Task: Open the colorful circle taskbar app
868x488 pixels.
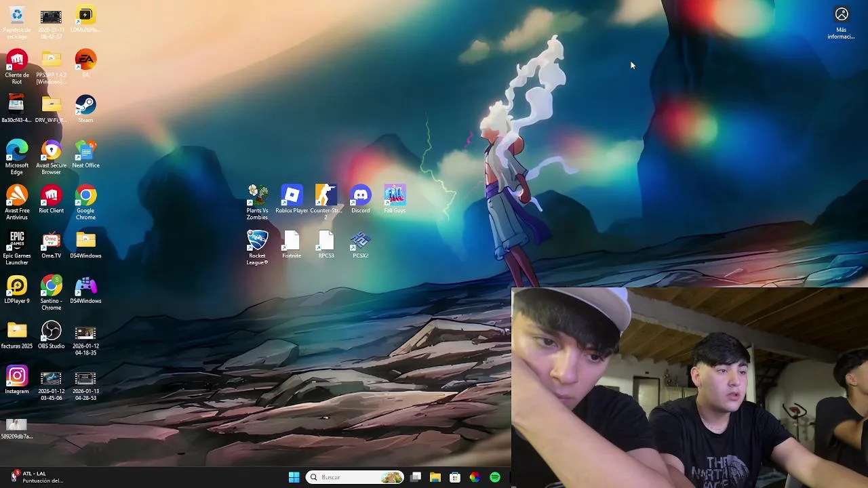Action: (x=475, y=477)
